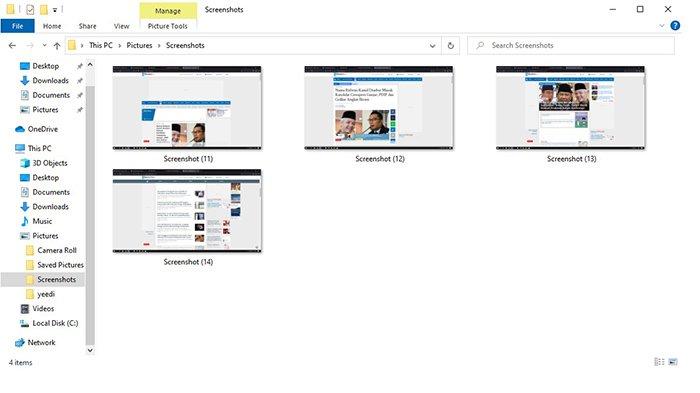
Task: Click the Back navigation arrow
Action: pyautogui.click(x=12, y=46)
